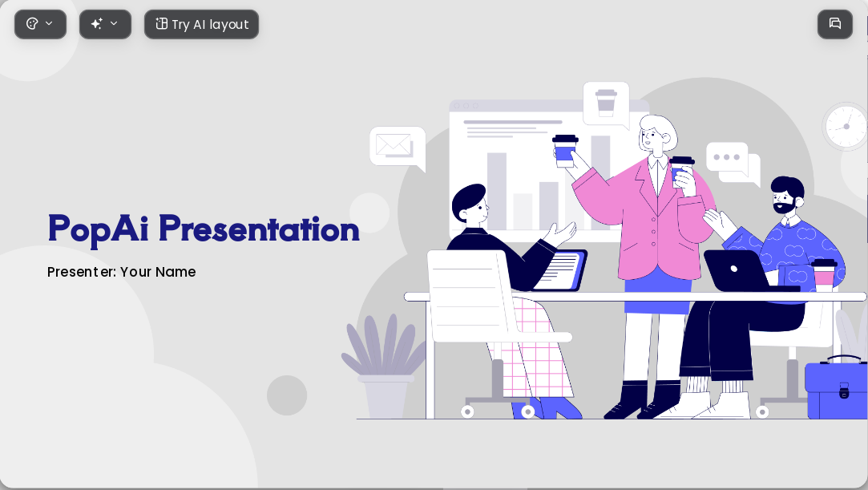Click the Try AI layout button
The height and width of the screenshot is (490, 868).
coord(201,24)
